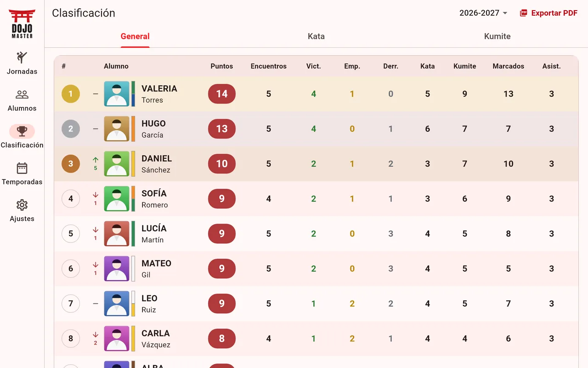Image resolution: width=588 pixels, height=368 pixels.
Task: Select the Clasificación trophy icon
Action: click(x=22, y=132)
